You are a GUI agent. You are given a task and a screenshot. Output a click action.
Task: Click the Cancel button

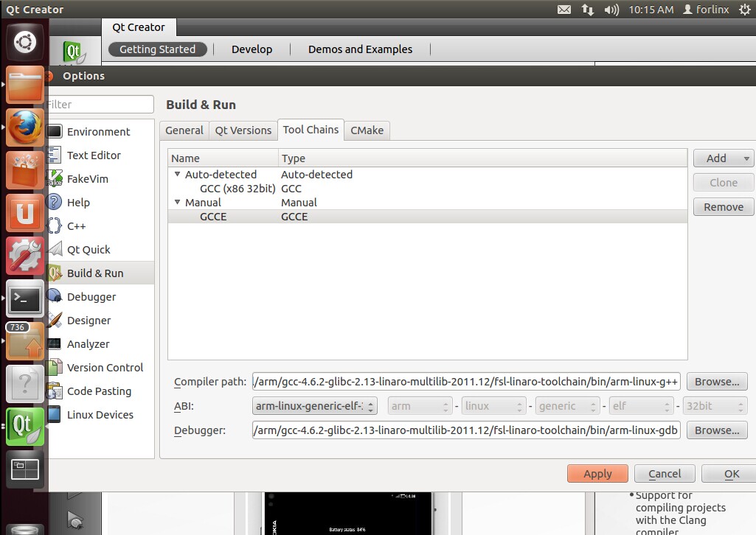pos(665,473)
